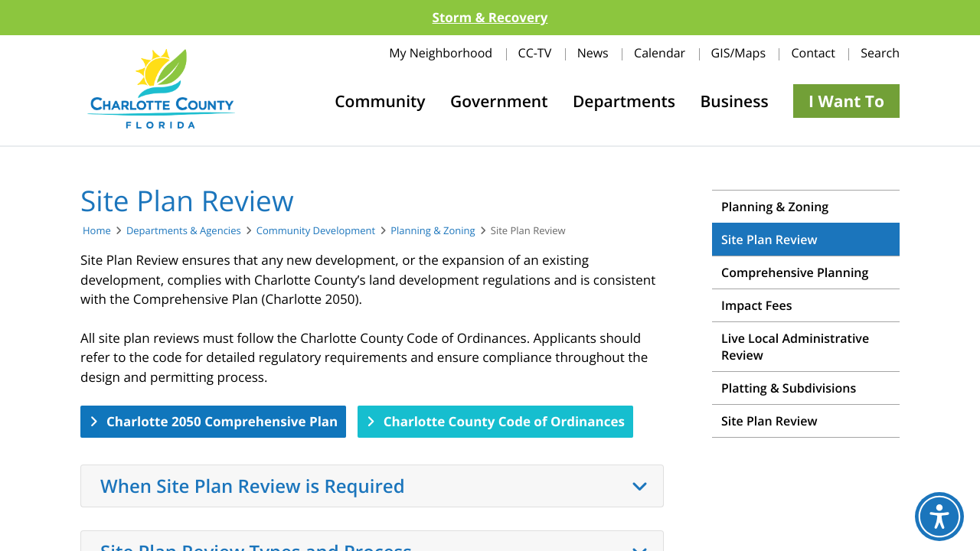
Task: Open the Community main menu
Action: (x=380, y=101)
